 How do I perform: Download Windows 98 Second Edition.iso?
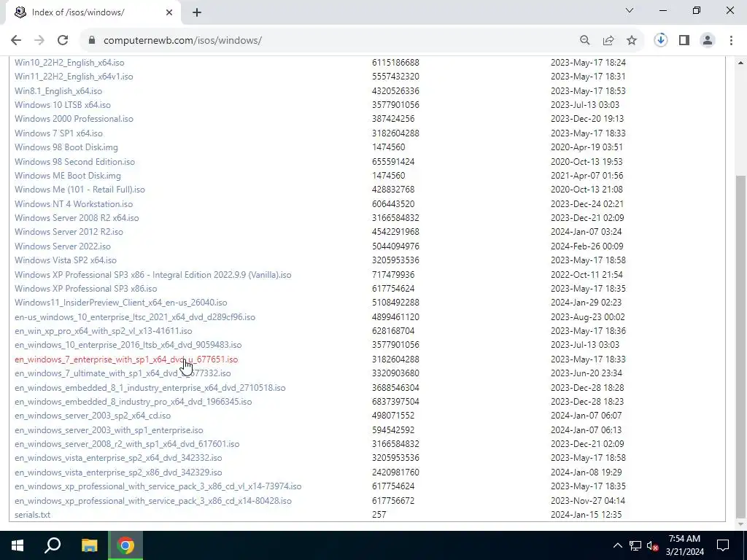coord(75,161)
